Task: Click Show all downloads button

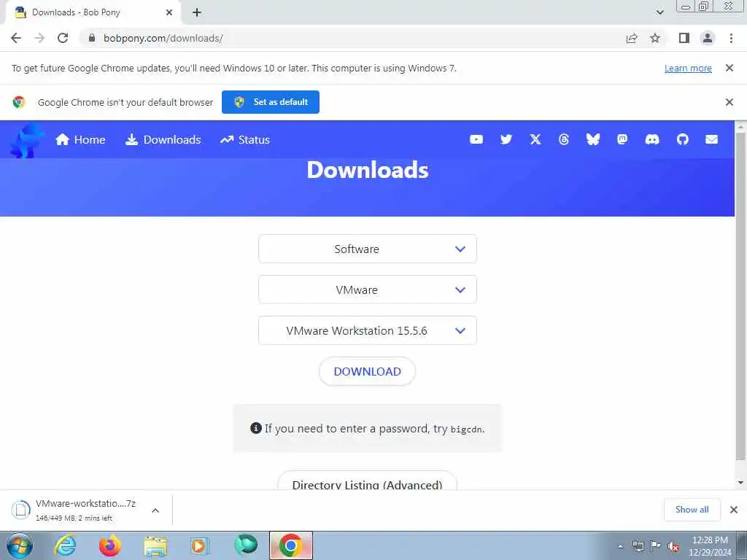Action: 692,510
